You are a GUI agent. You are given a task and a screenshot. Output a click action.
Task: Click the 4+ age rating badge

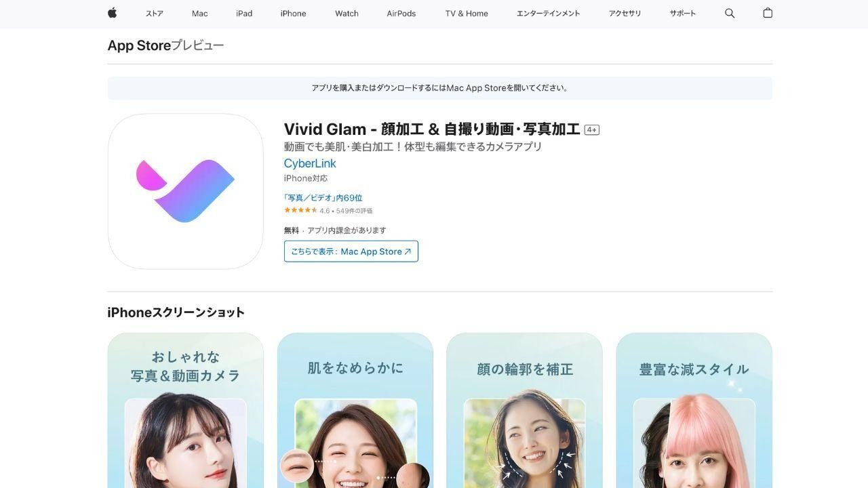pyautogui.click(x=592, y=129)
